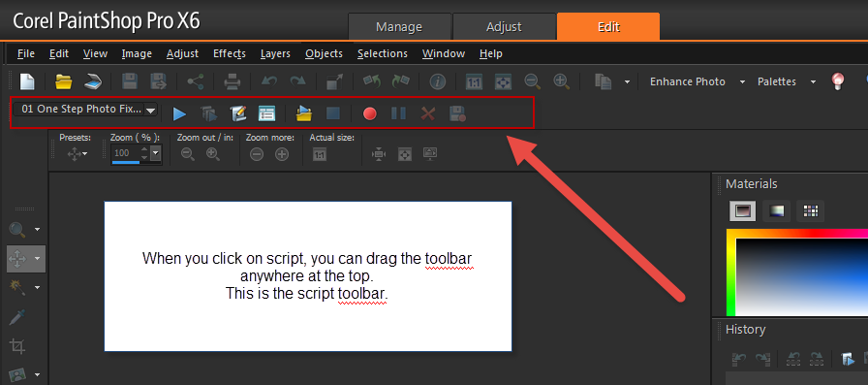Image resolution: width=868 pixels, height=385 pixels.
Task: Click the Resize image icon
Action: click(x=335, y=82)
